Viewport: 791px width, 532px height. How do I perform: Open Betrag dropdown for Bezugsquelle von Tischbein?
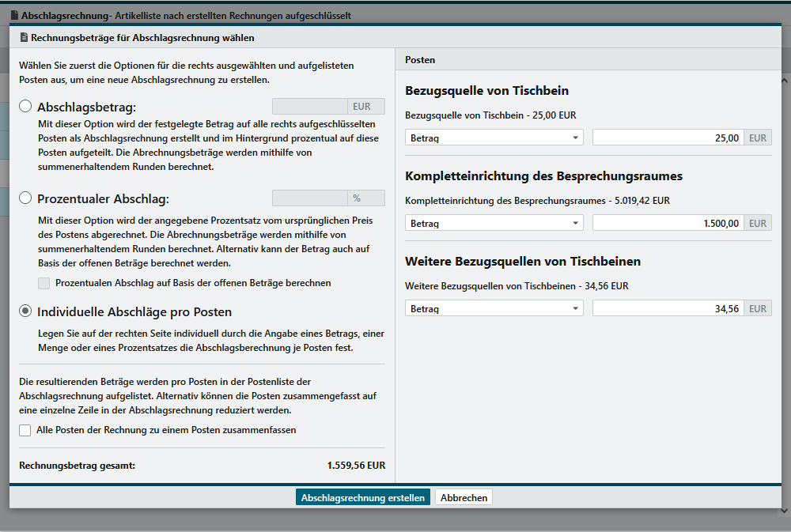coord(494,138)
